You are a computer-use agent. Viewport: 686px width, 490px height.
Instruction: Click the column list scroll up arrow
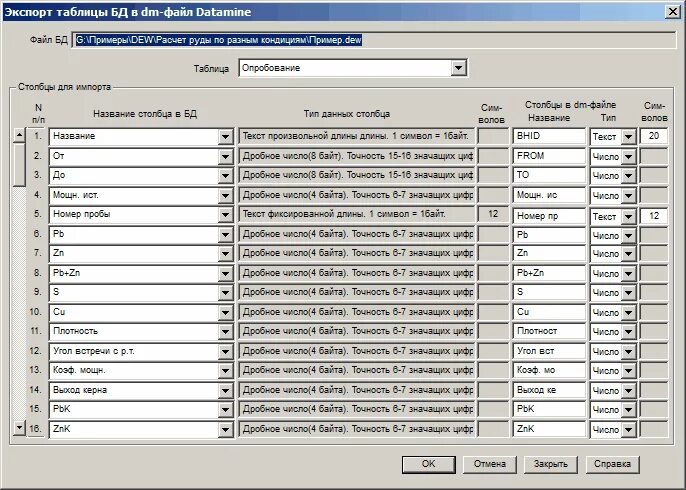pos(19,136)
